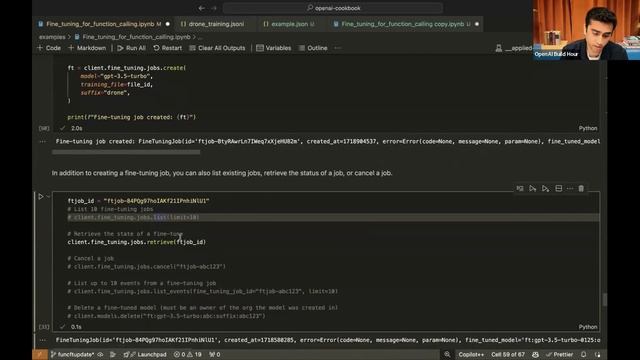This screenshot has height=360, width=640.
Task: Click the print fine-tuning job created line
Action: (132, 117)
